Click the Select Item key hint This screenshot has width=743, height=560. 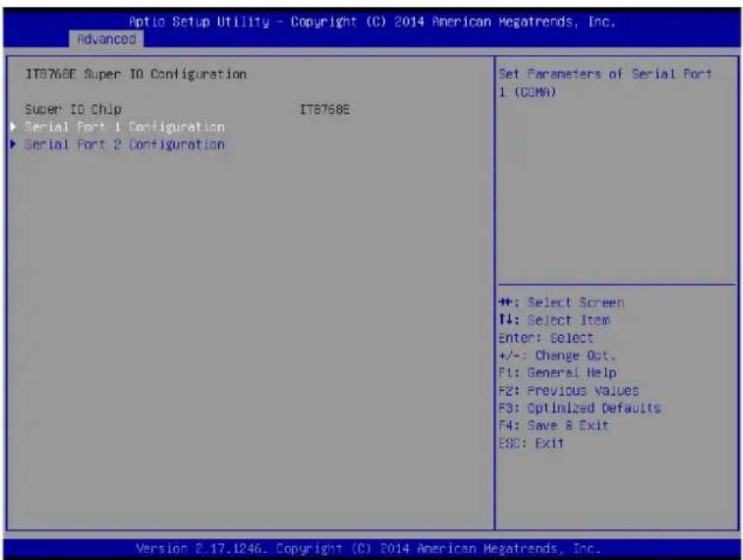555,320
